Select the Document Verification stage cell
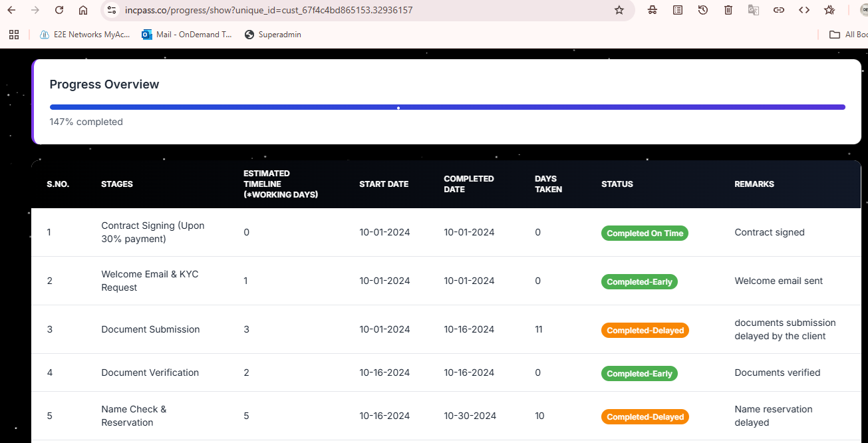The image size is (868, 443). click(150, 372)
